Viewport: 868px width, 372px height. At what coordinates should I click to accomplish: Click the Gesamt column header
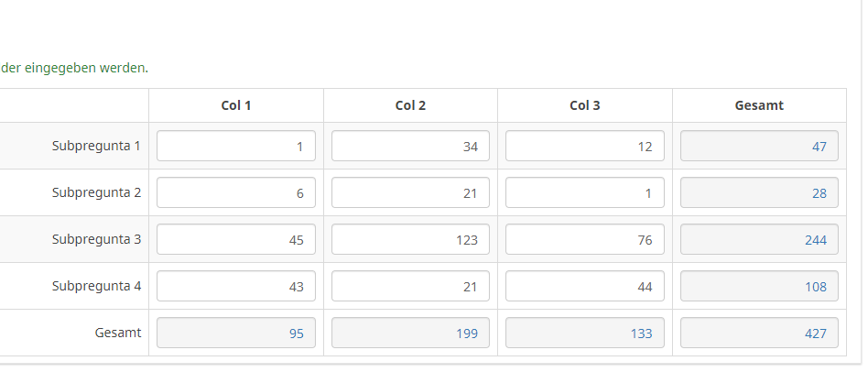pos(759,105)
